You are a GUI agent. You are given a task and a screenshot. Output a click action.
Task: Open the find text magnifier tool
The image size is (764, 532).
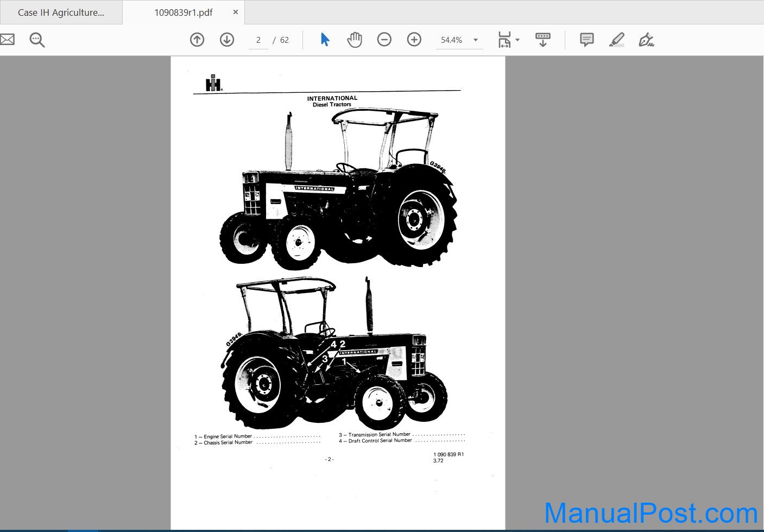(x=37, y=40)
